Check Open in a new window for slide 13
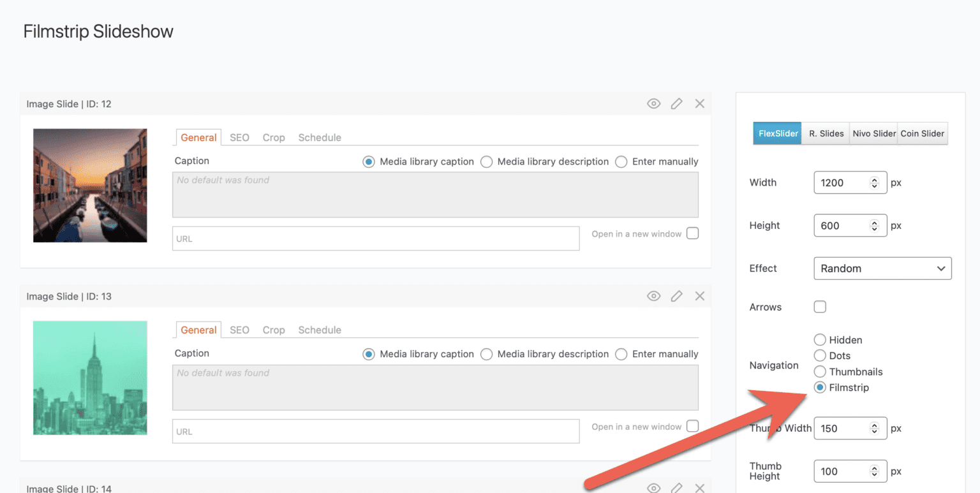980x493 pixels. tap(692, 425)
